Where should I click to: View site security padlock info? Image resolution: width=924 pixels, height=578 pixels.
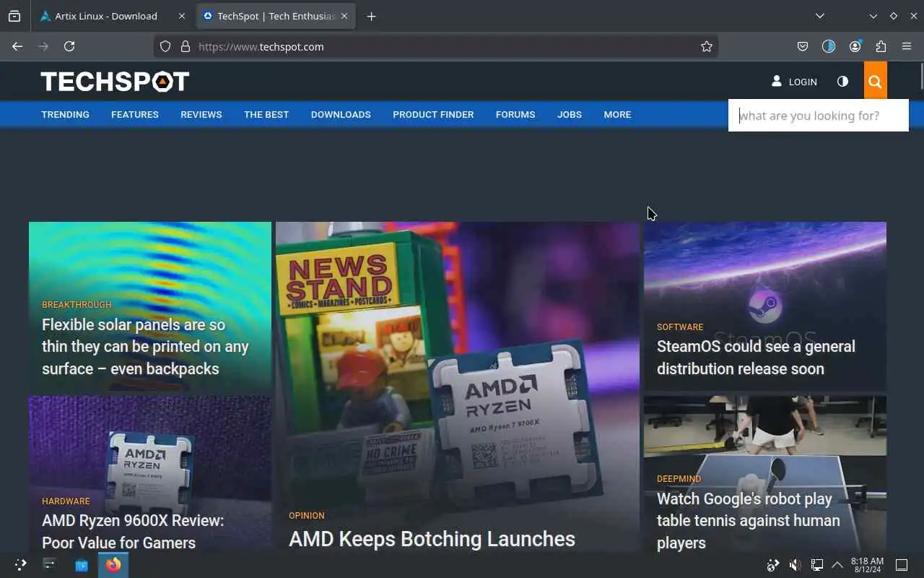point(186,46)
